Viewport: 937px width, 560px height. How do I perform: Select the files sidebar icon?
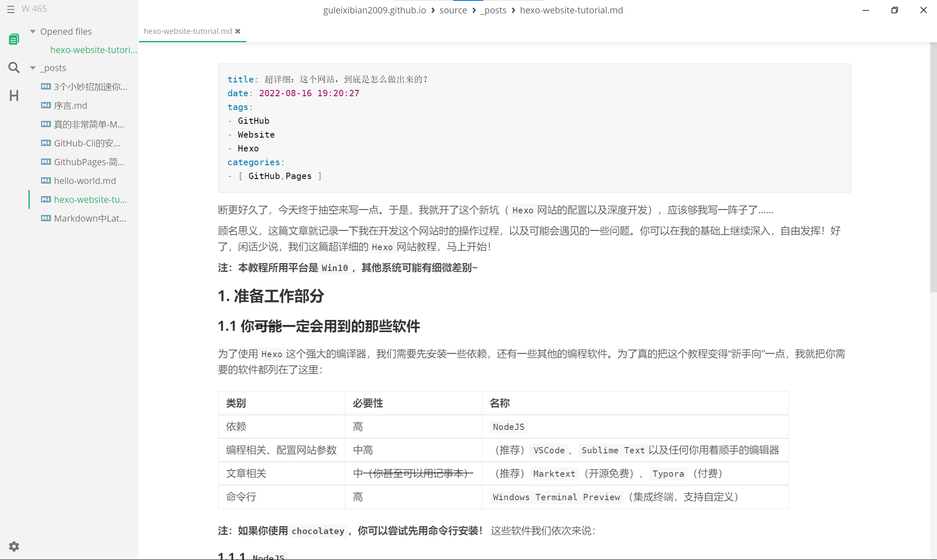click(x=14, y=39)
